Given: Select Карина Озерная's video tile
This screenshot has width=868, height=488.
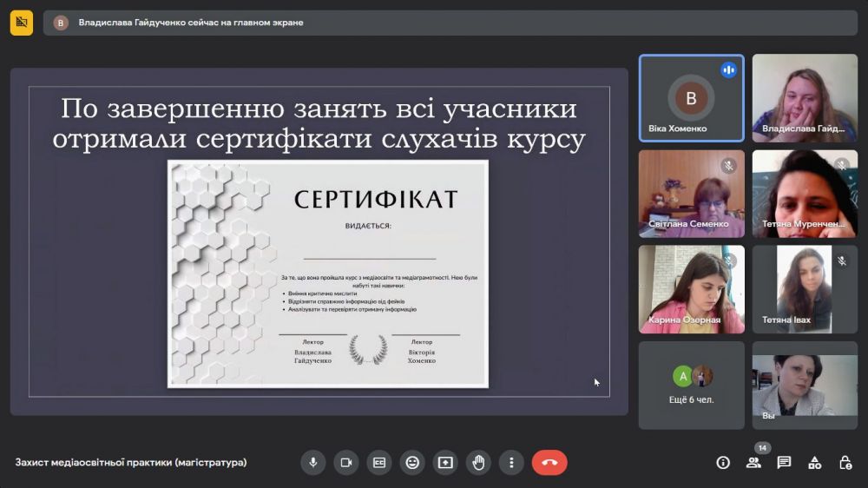Looking at the screenshot, I should (x=691, y=289).
